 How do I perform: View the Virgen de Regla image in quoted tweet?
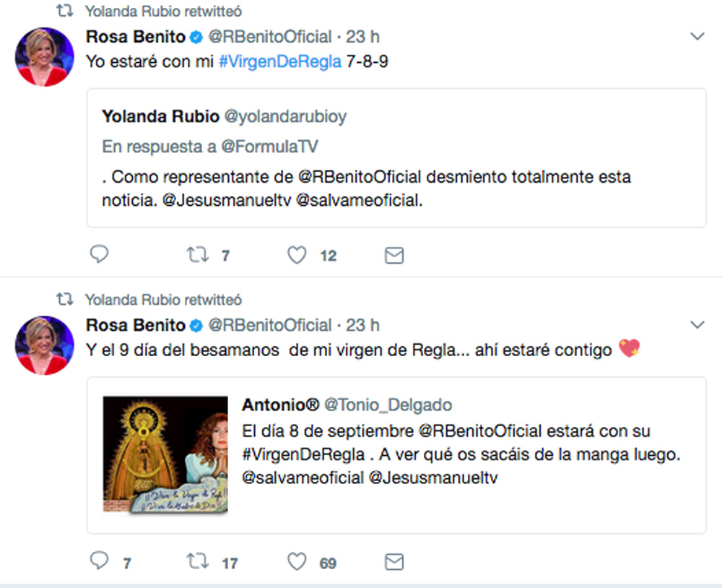(165, 455)
